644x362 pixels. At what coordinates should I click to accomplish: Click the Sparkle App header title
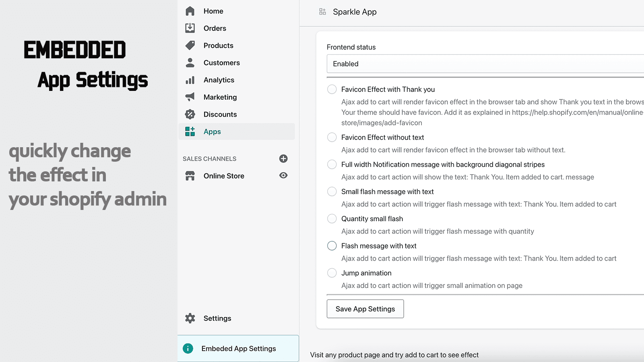(x=354, y=12)
